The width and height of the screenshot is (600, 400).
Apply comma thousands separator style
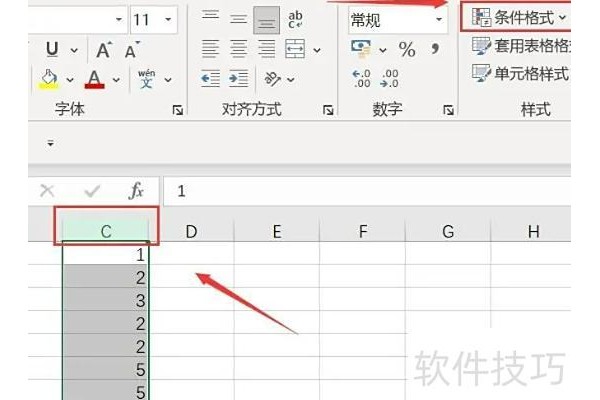435,49
